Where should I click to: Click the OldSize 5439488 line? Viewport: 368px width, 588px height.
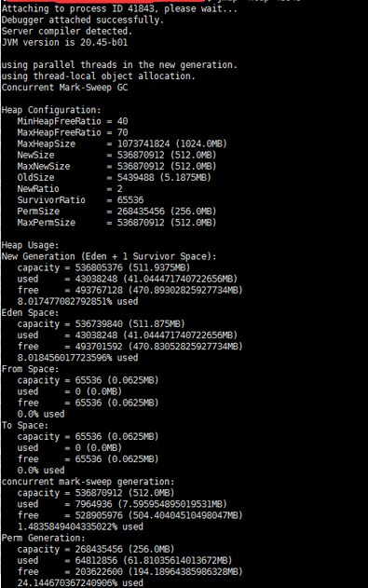click(115, 177)
